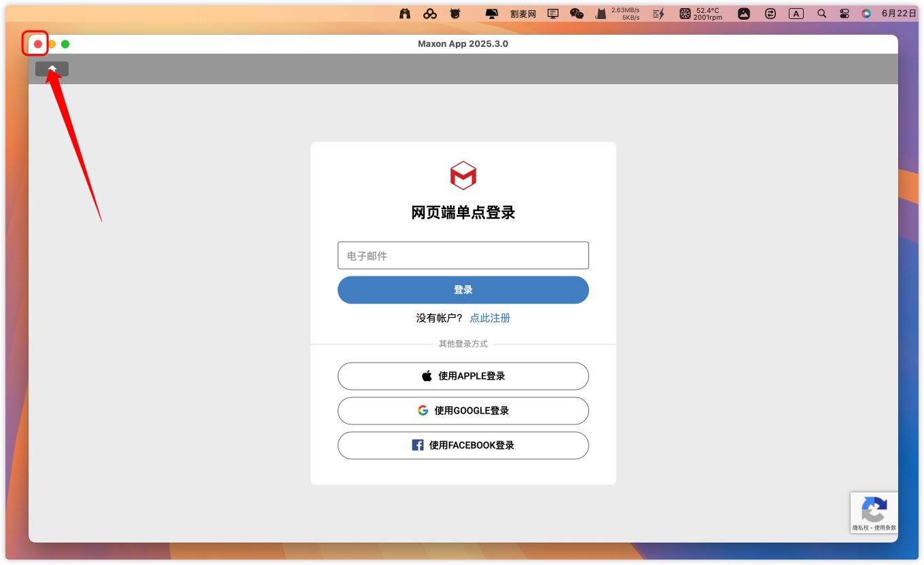
Task: Open WeChat from the menu bar
Action: click(x=576, y=14)
